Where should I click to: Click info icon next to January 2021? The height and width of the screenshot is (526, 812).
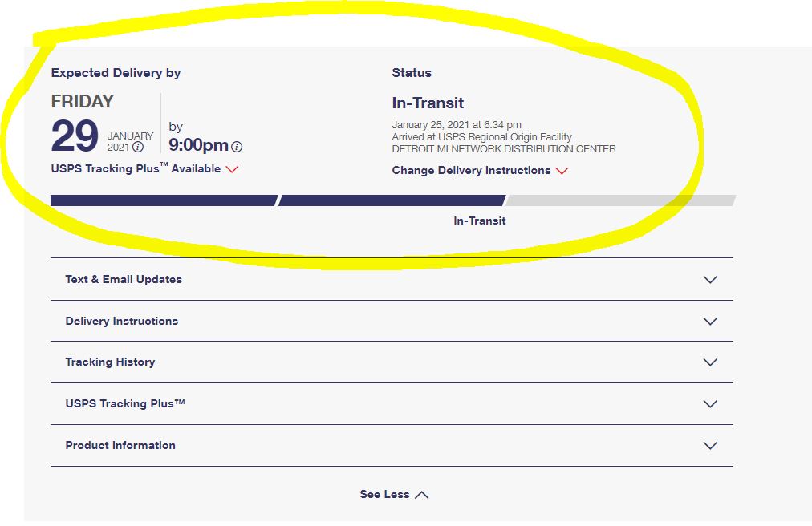[138, 148]
